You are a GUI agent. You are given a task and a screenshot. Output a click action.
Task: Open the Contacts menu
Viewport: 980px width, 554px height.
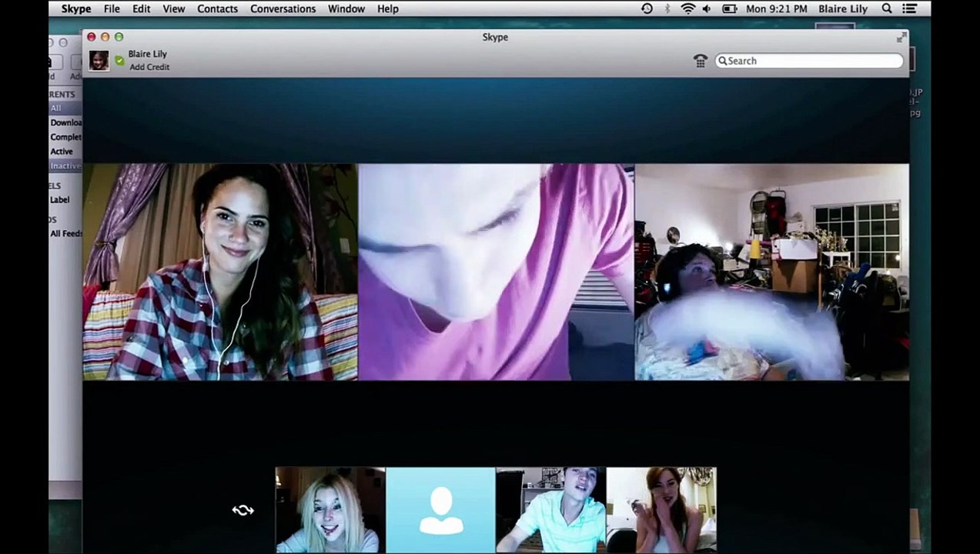click(217, 8)
